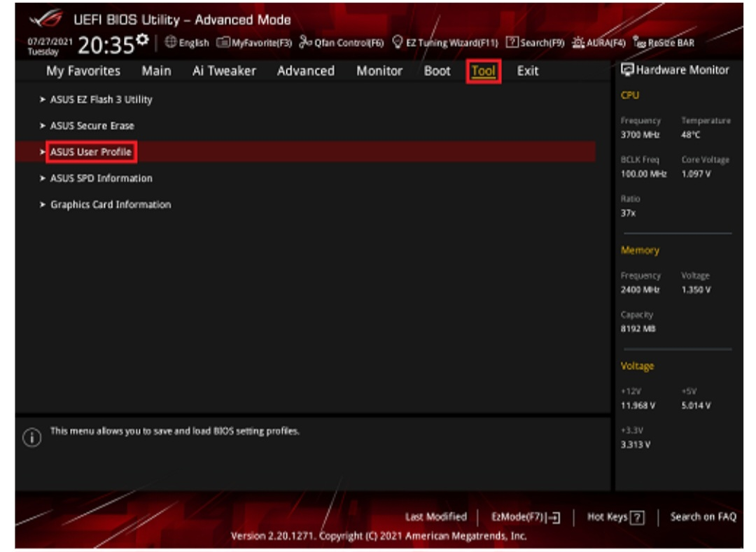Screen dimensions: 756x552
Task: Switch to the Ai Tweaker tab
Action: click(224, 71)
